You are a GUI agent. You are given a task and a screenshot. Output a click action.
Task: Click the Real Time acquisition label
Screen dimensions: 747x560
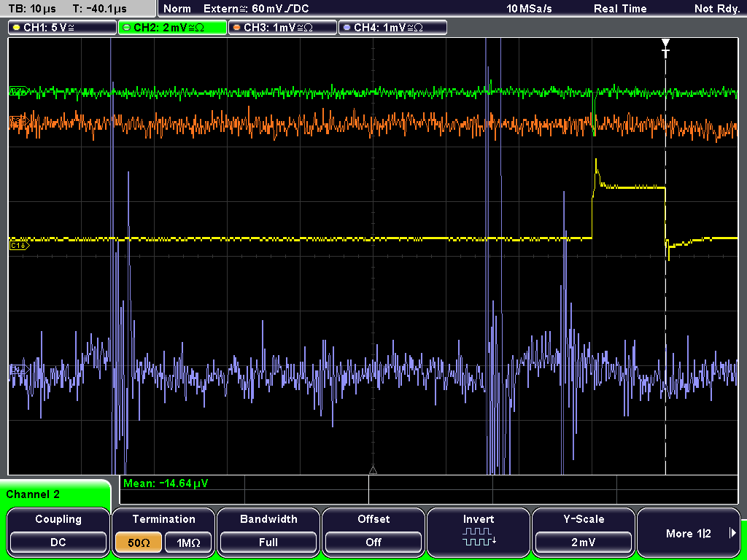pos(620,9)
